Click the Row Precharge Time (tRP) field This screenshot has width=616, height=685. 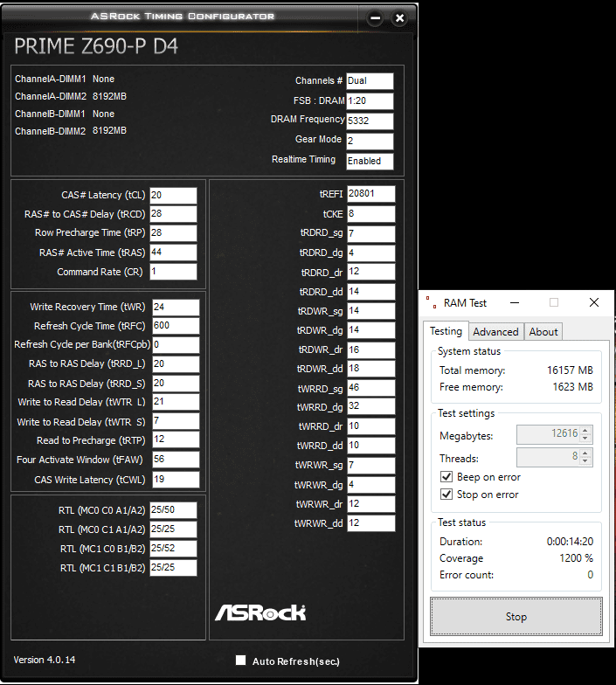pos(173,233)
